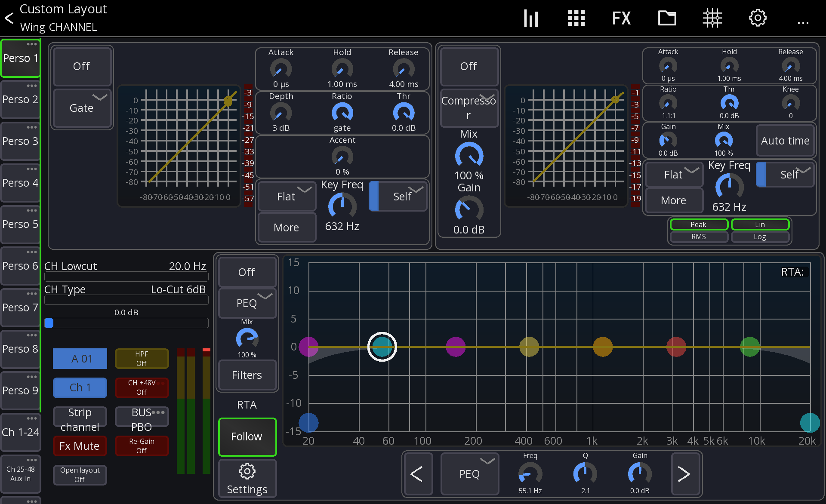The width and height of the screenshot is (826, 504).
Task: Click the EQ band Q 2.1 knob
Action: (585, 474)
